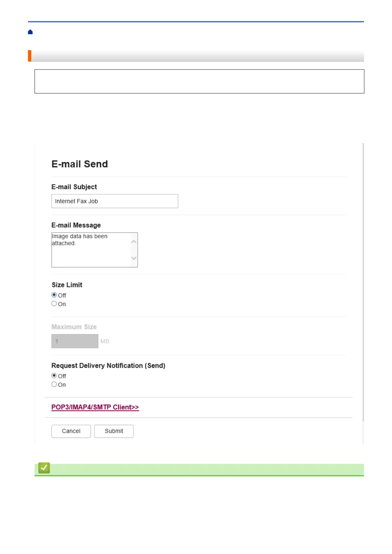Click the On label under Delivery Notification
Screen dimensions: 392x554
tap(62, 385)
